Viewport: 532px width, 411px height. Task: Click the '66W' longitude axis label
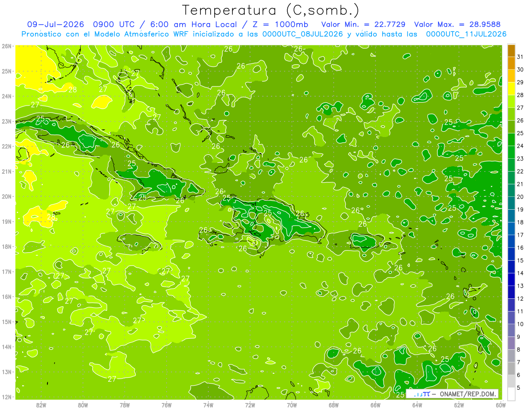tap(376, 405)
